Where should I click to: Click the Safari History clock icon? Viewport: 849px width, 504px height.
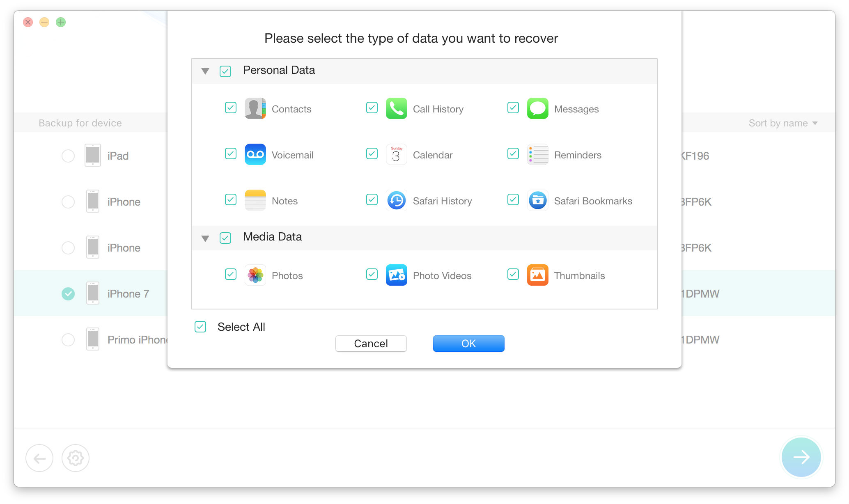[x=396, y=200]
